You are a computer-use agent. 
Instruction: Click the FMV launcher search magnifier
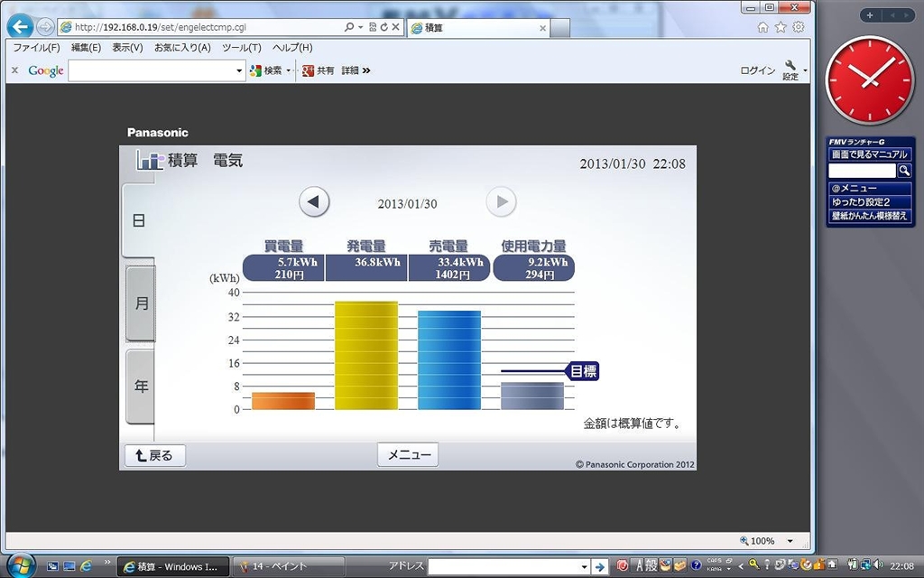(x=904, y=171)
